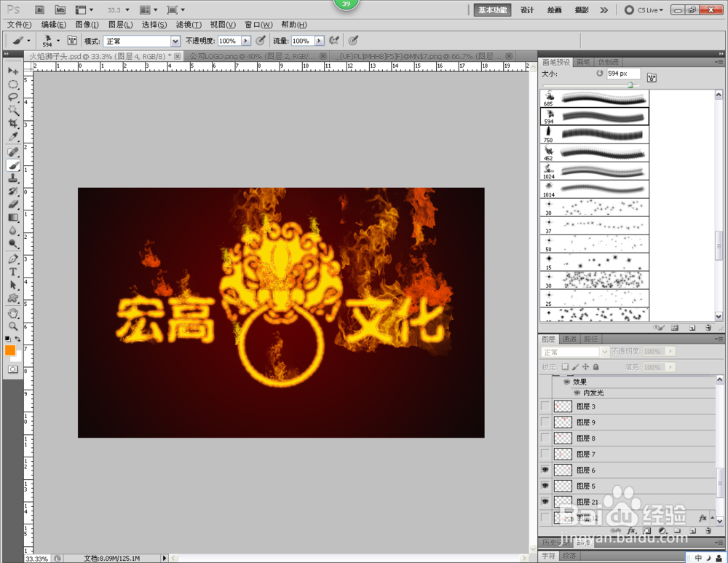This screenshot has width=728, height=563.
Task: Hide the 图层 6 layer
Action: [x=545, y=470]
